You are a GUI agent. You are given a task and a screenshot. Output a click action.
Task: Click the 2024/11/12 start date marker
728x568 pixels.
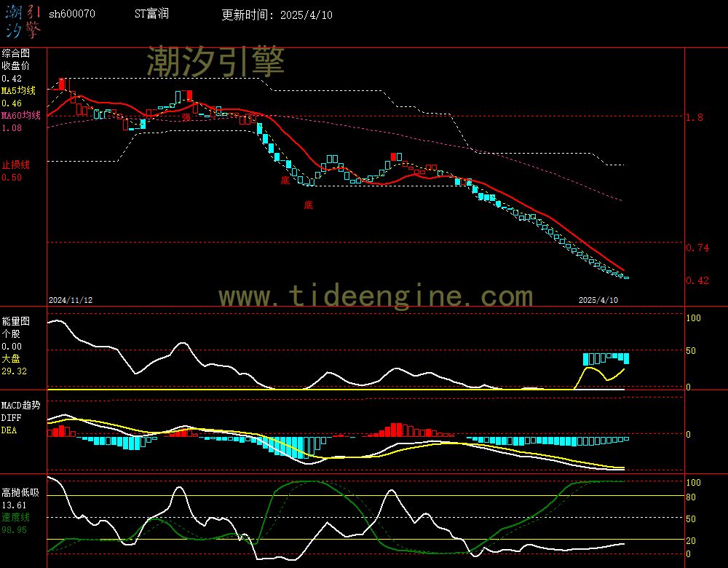pos(71,300)
